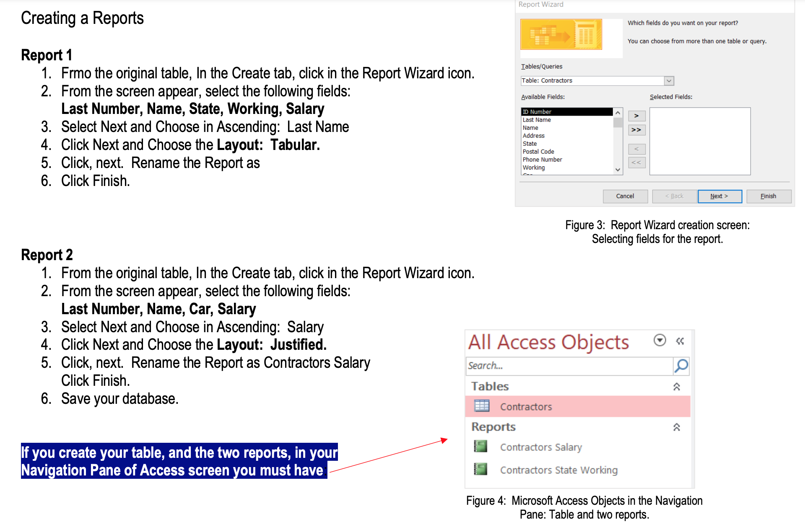
Task: Open the Tables/Queries dropdown
Action: click(669, 80)
